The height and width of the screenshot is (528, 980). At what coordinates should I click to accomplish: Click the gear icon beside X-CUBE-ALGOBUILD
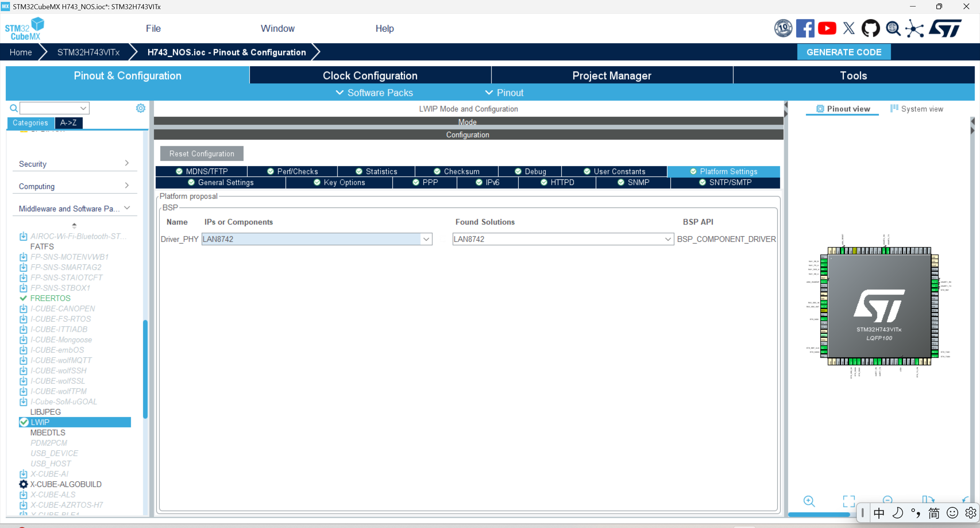(23, 484)
